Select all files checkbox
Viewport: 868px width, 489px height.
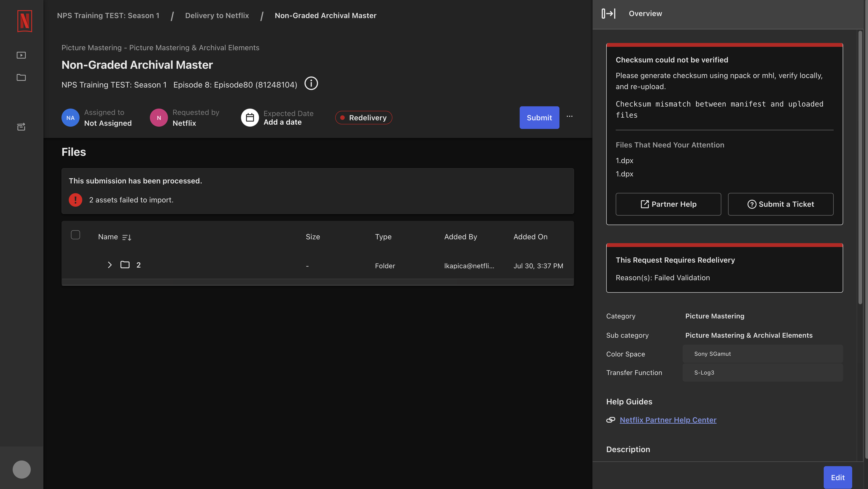tap(75, 235)
